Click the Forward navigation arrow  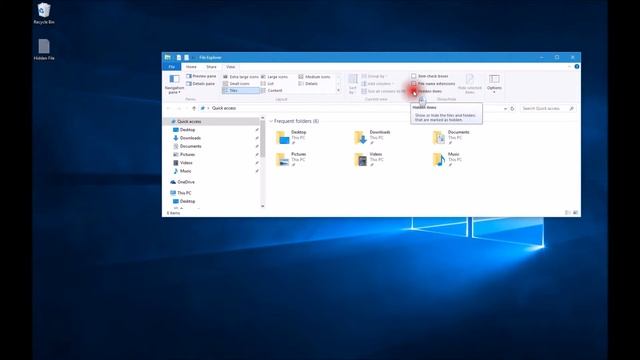(179, 108)
